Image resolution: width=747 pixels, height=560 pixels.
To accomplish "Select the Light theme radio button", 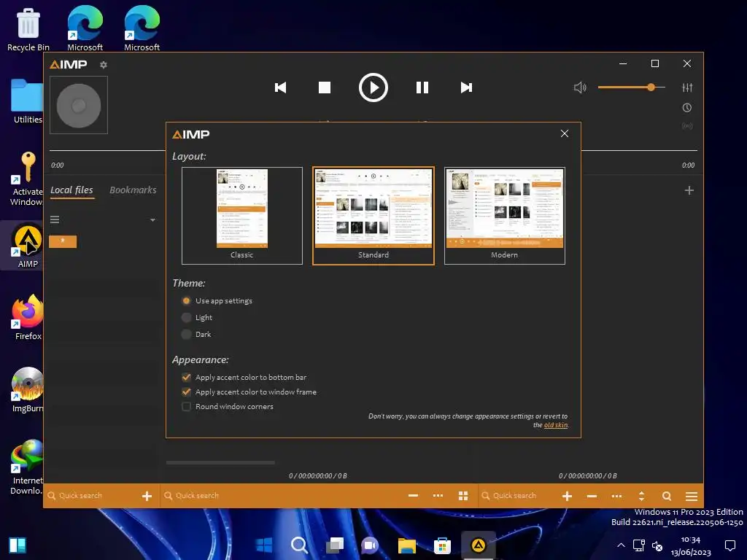I will coord(186,318).
